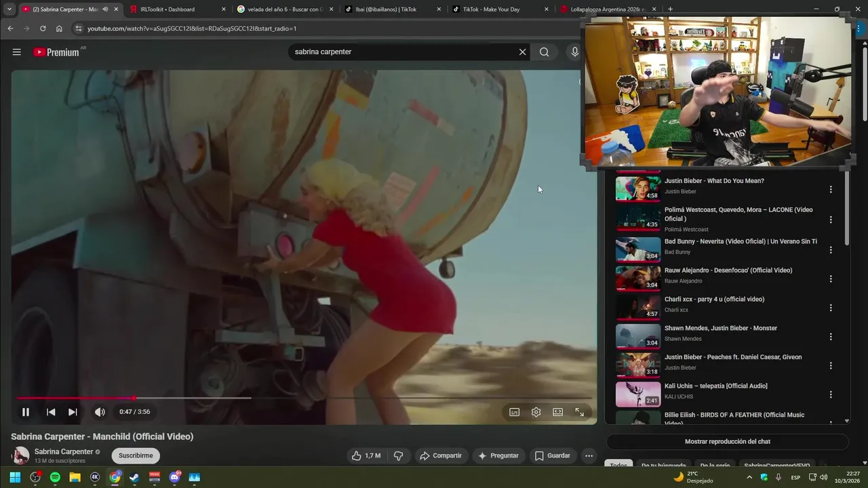This screenshot has width=868, height=488.
Task: Open options for What Do You Mean?
Action: (x=831, y=190)
